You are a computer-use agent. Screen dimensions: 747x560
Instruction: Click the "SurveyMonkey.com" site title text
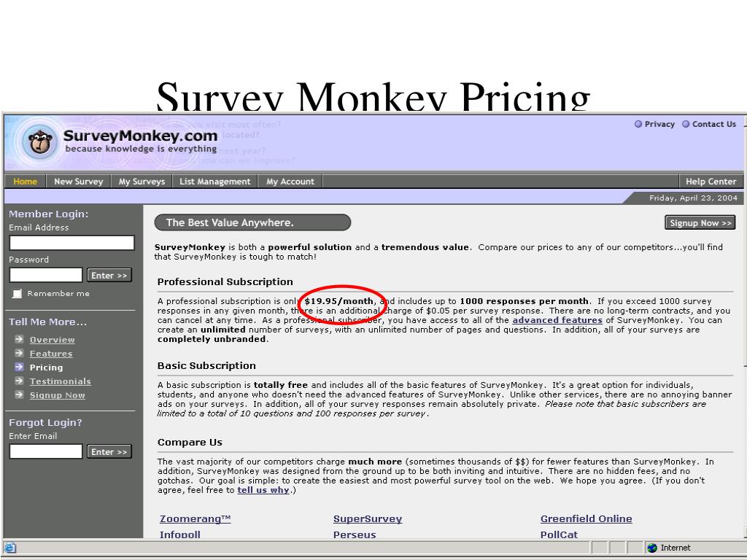(x=140, y=136)
